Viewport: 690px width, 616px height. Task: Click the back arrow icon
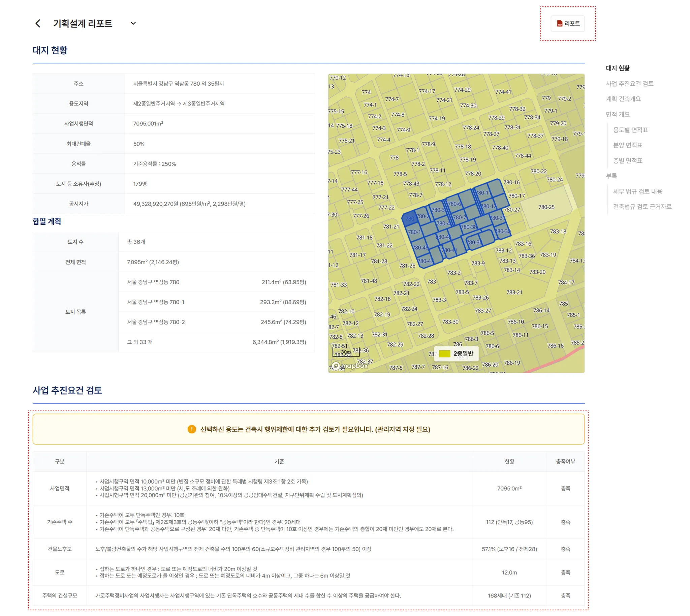tap(38, 23)
